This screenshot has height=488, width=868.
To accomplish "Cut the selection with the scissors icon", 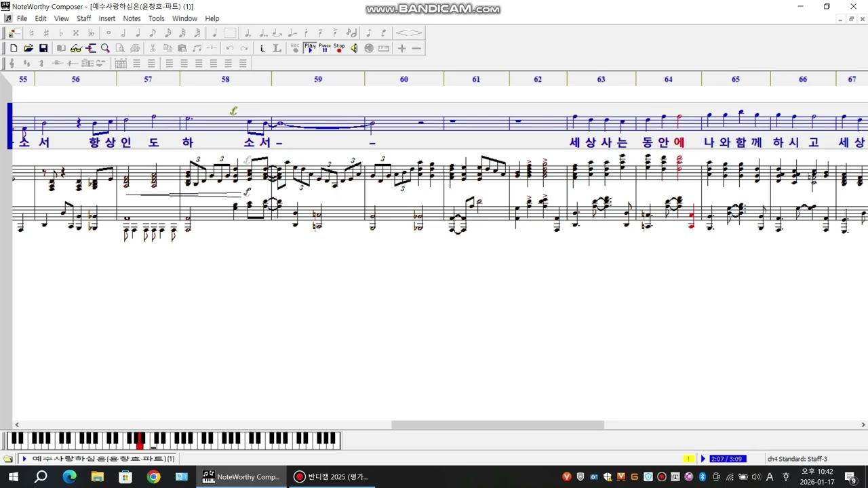I will 153,48.
